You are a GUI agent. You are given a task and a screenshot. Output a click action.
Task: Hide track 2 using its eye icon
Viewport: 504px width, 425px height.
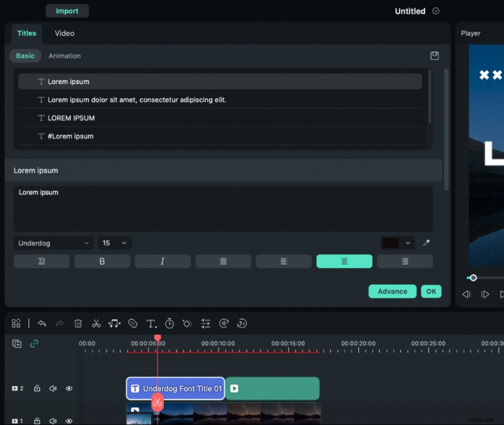(x=69, y=388)
